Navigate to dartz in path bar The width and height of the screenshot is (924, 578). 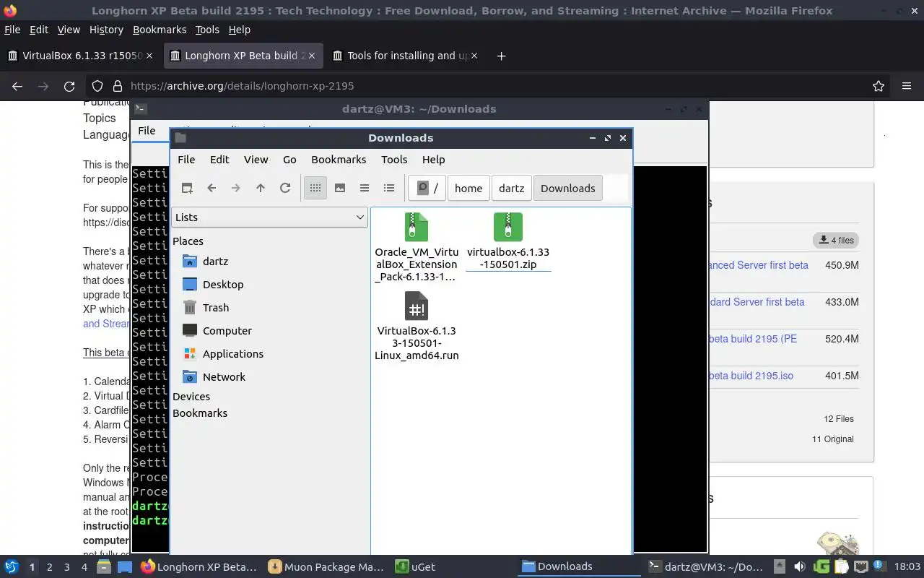(x=512, y=188)
